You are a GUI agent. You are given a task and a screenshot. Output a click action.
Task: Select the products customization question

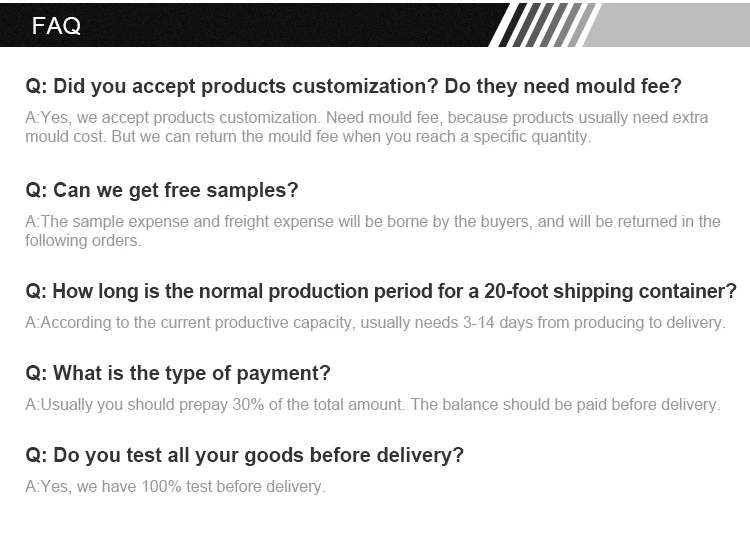coord(353,86)
